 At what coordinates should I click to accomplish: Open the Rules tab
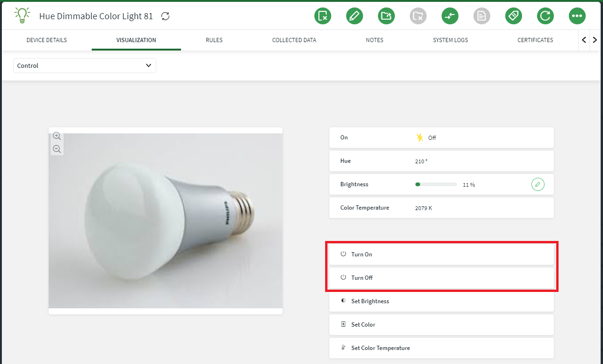[214, 40]
